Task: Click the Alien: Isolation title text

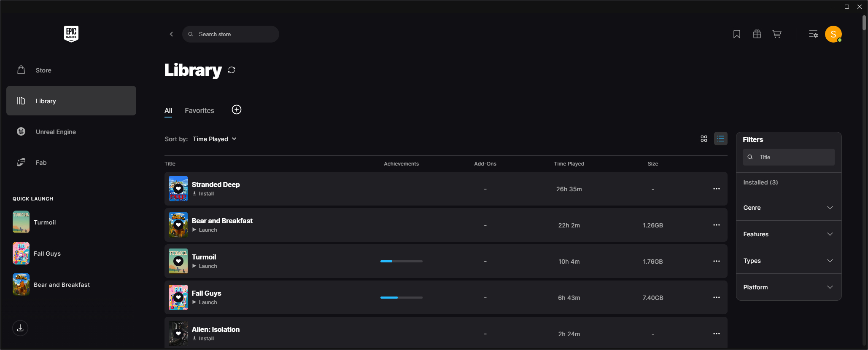Action: 216,329
